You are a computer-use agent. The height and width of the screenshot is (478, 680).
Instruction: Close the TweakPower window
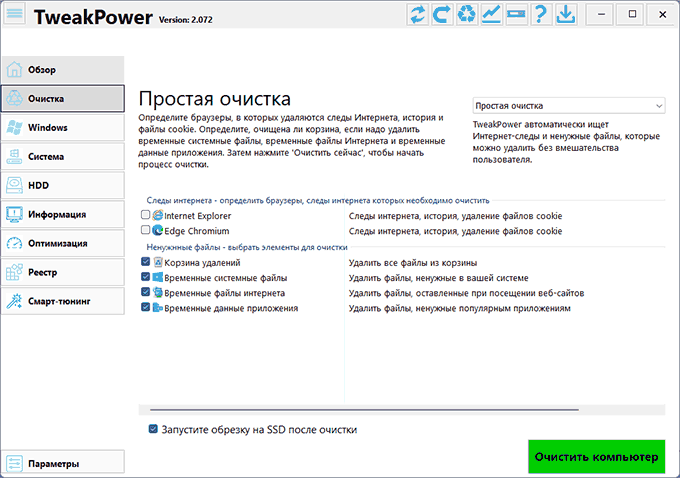tap(663, 14)
